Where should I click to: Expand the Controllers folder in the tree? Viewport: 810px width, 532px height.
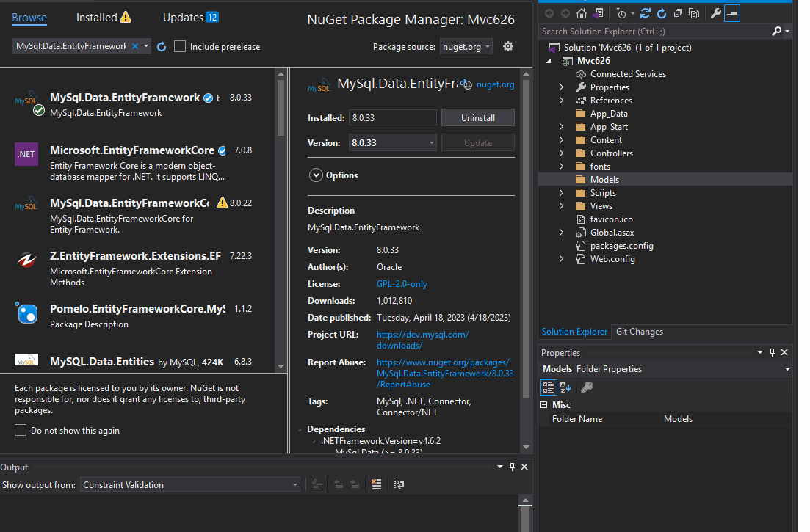(562, 153)
